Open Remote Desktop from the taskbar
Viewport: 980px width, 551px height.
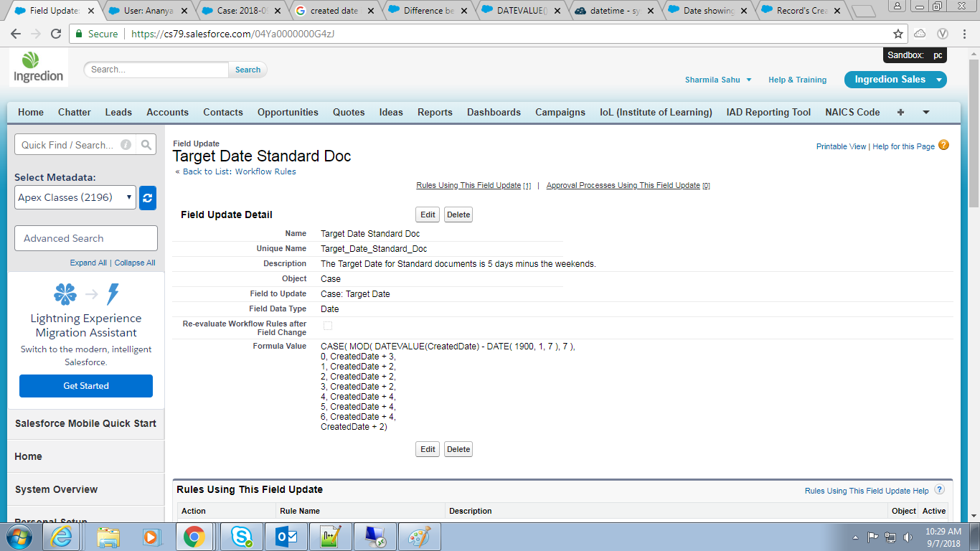[374, 537]
